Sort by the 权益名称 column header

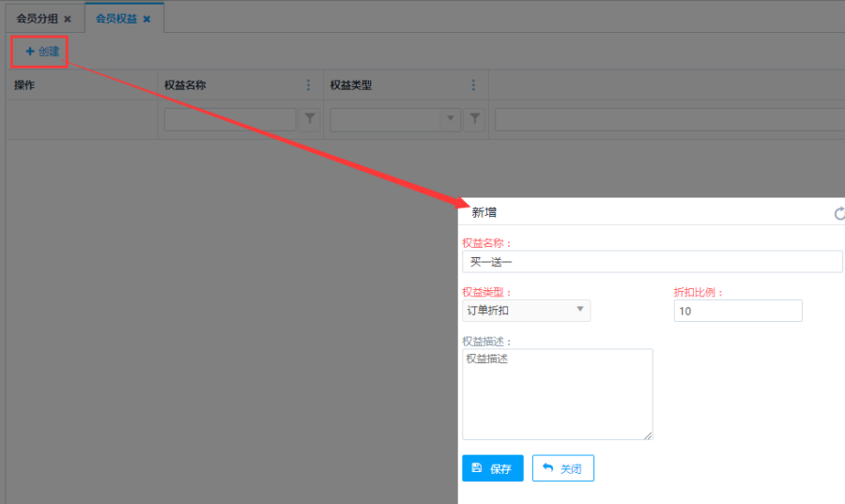185,85
